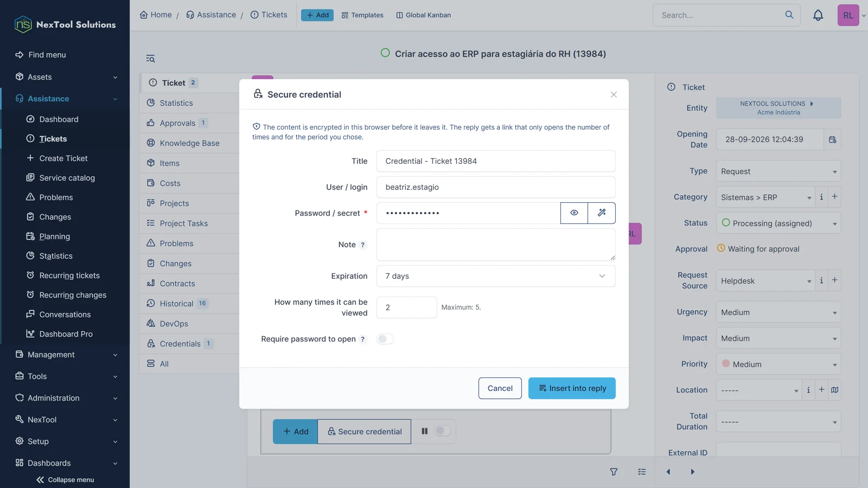Open Templates in the top bar
The height and width of the screenshot is (488, 868).
[362, 15]
